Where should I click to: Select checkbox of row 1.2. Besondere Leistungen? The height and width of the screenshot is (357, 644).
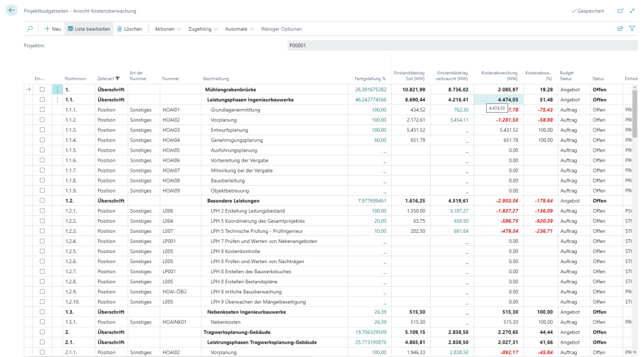tap(42, 201)
